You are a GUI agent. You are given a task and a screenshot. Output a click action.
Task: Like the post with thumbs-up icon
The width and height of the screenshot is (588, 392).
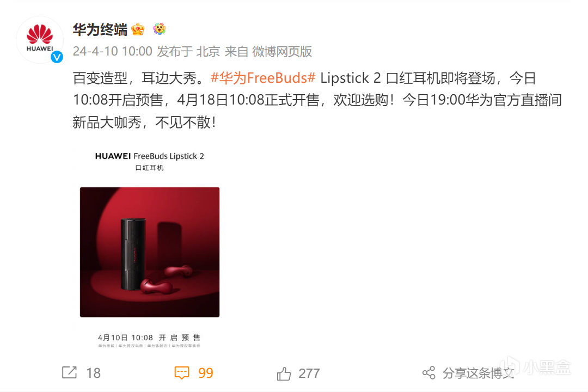284,373
